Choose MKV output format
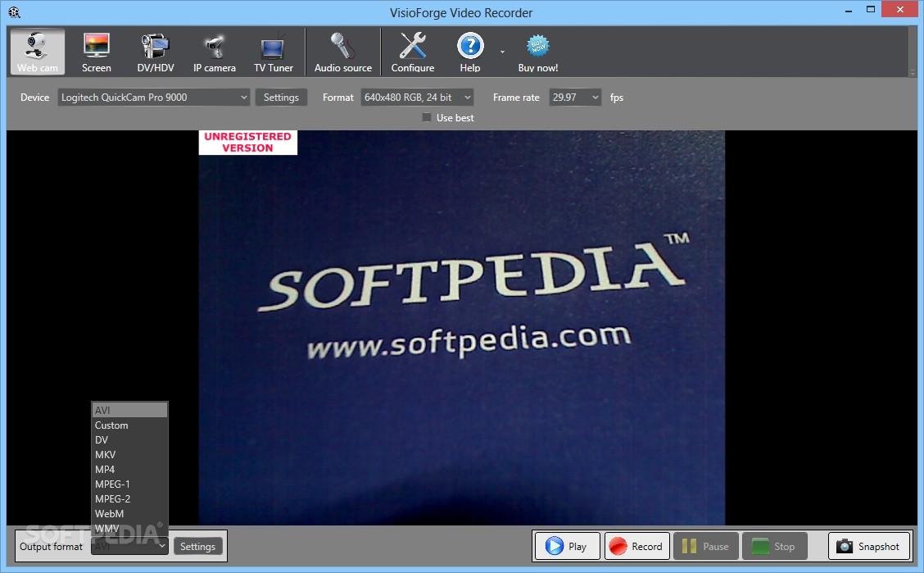 [x=129, y=454]
